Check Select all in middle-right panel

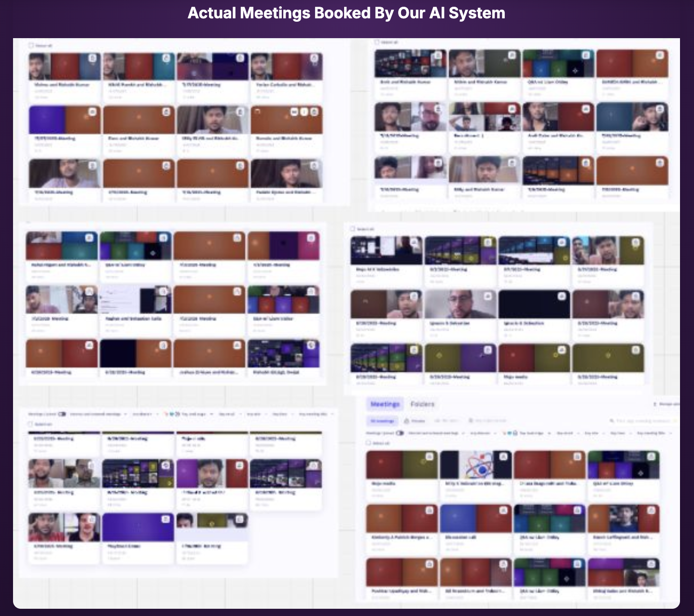[x=353, y=229]
